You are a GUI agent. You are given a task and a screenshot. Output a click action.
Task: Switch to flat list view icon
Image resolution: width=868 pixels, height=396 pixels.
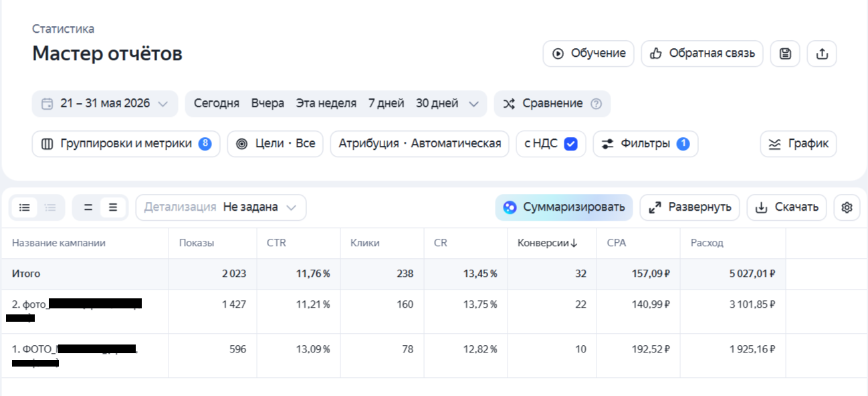coord(25,207)
